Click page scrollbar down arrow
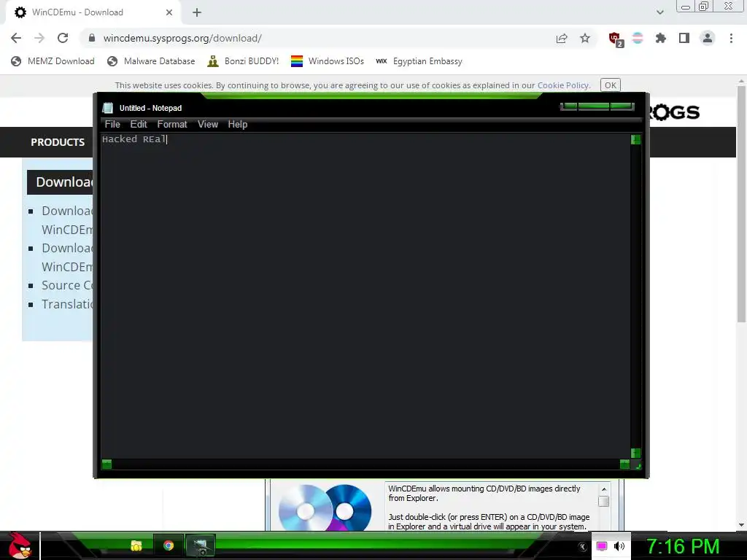Screen dimensions: 747x560 741,525
